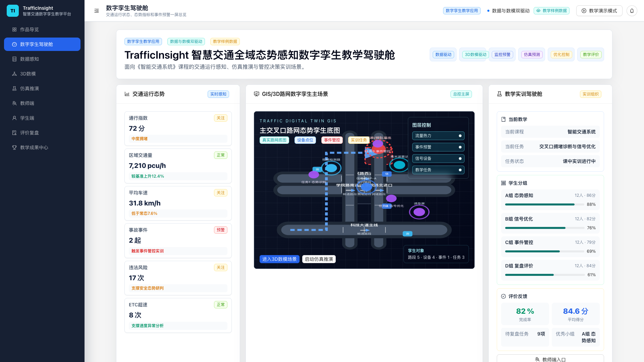Click the monitor icon beside GIS/3D路网数字孪生主场景
Viewport: 644px width, 362px height.
coord(257,94)
